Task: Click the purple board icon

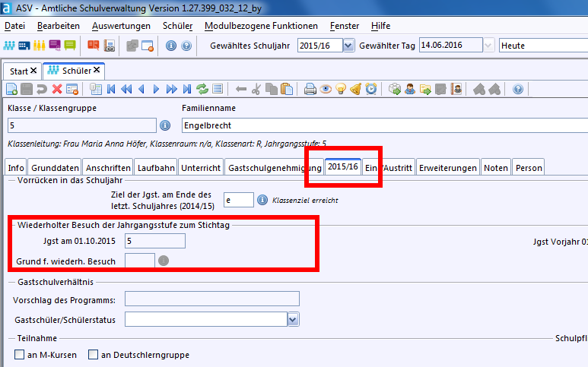Action: (x=55, y=46)
